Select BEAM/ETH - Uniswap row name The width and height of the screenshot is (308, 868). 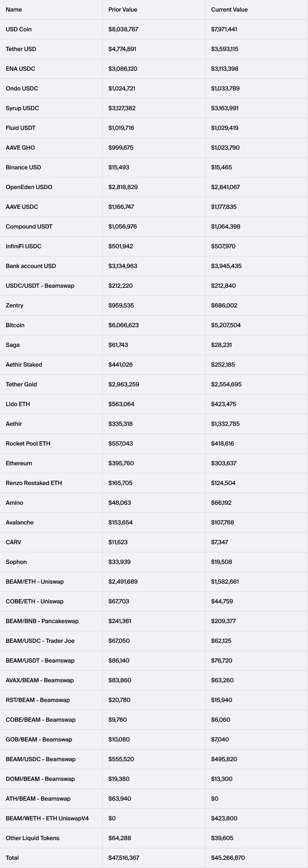click(35, 582)
